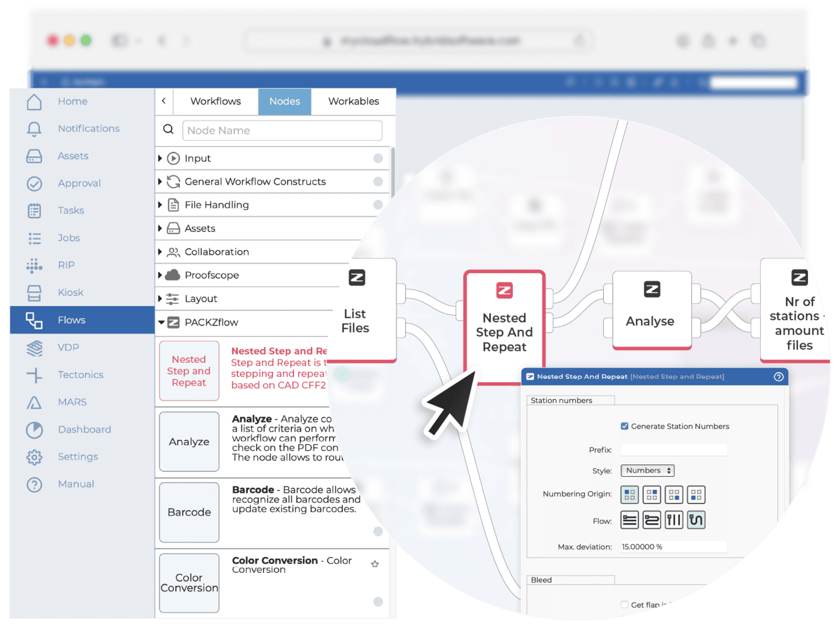The height and width of the screenshot is (630, 840).
Task: Open the Style Numbers dropdown
Action: coord(647,471)
